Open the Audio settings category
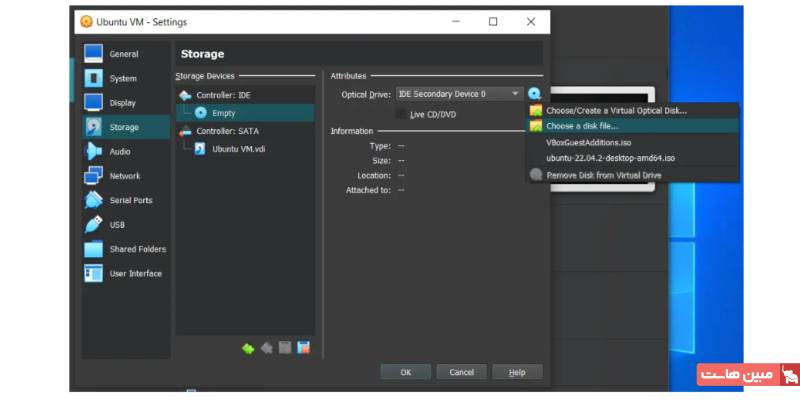 point(119,152)
